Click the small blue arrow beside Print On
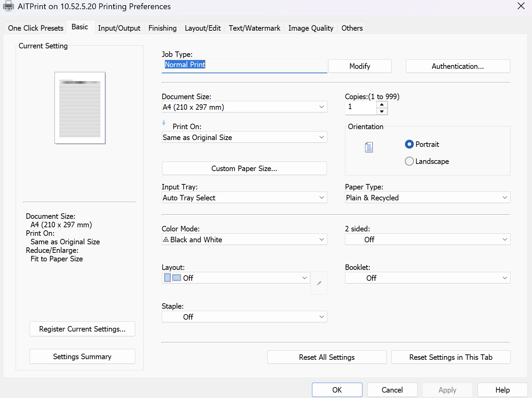The image size is (532, 398). coord(164,123)
